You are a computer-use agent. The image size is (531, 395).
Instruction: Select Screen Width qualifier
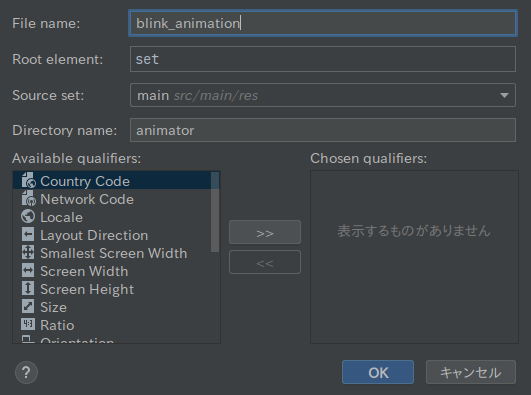pyautogui.click(x=112, y=271)
